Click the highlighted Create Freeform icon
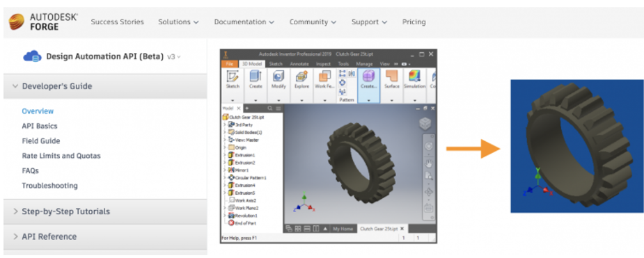 [368, 76]
